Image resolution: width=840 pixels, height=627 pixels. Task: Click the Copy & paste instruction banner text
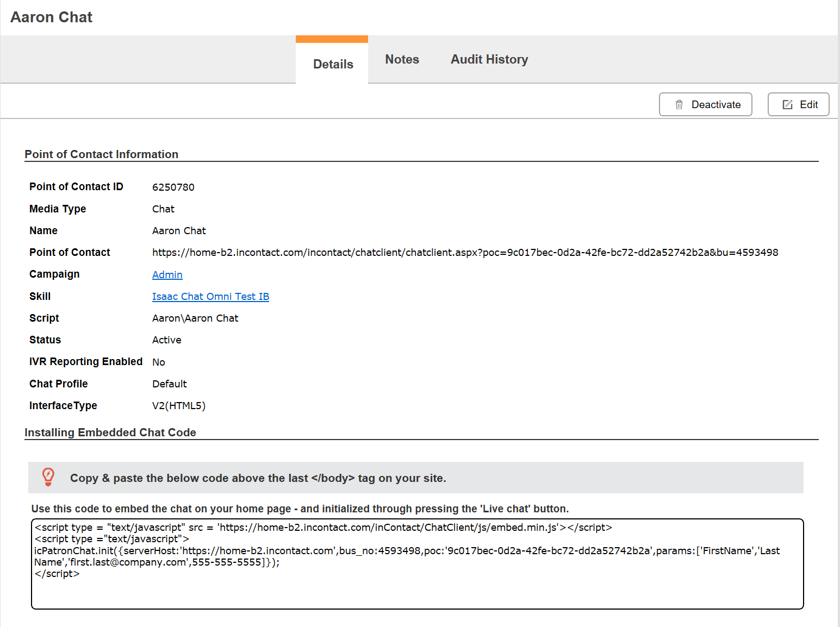point(258,478)
